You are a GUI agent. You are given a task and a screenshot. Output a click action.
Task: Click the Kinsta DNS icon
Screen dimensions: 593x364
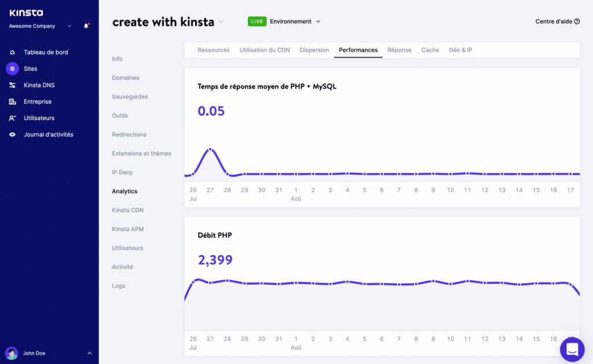[x=12, y=85]
